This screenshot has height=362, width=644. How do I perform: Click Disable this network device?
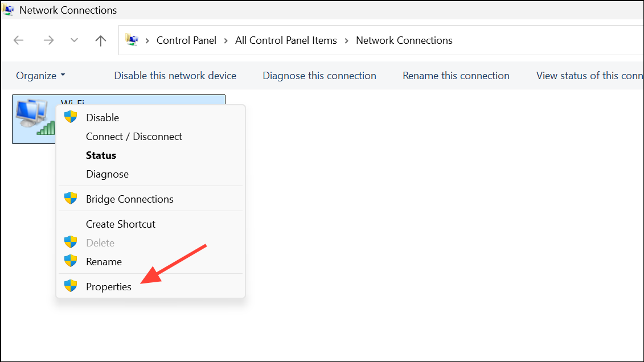(x=175, y=76)
